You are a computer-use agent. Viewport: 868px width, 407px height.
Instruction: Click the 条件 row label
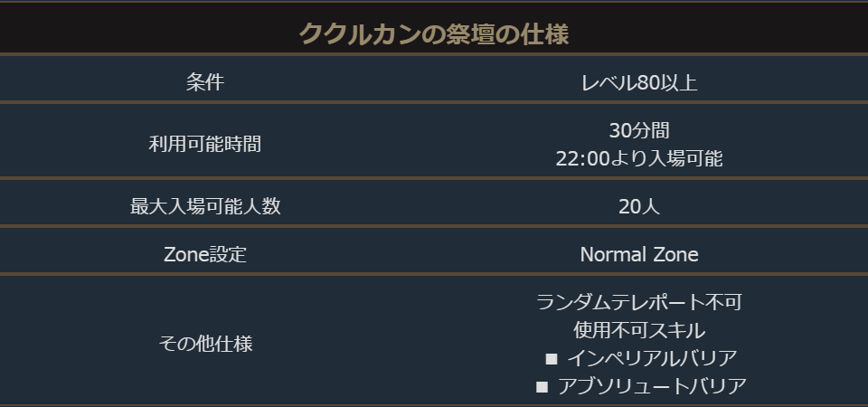pos(205,82)
